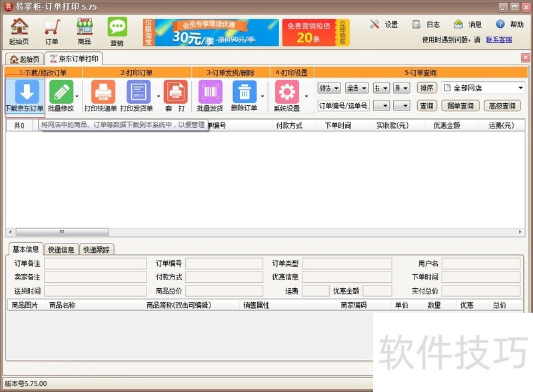
Task: Open 系统设置 system settings gear
Action: point(286,93)
